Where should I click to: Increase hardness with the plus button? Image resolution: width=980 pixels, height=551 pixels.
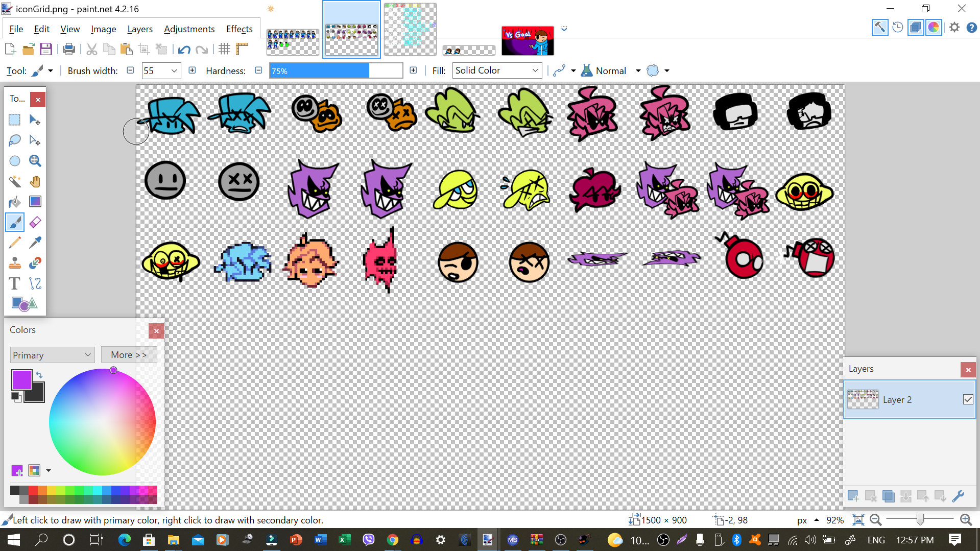click(x=413, y=70)
